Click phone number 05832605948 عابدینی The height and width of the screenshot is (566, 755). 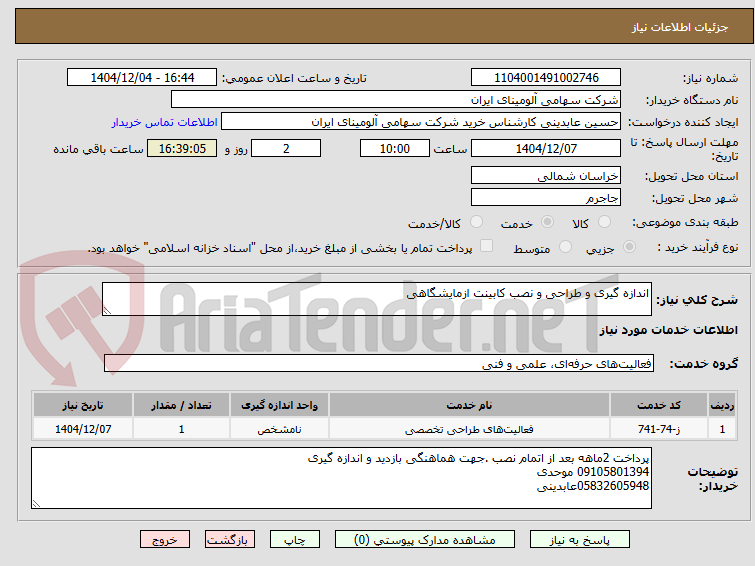point(593,486)
